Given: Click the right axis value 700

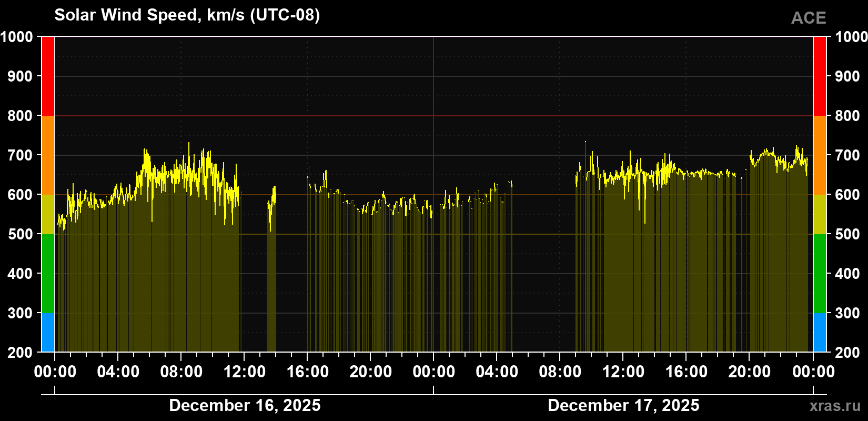Looking at the screenshot, I should point(847,155).
